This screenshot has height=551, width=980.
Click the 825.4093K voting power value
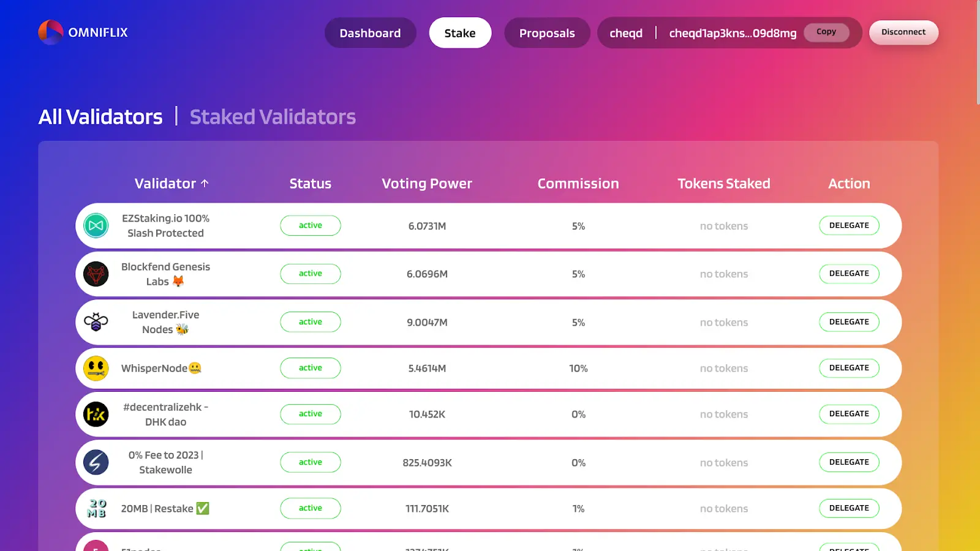[x=427, y=463]
